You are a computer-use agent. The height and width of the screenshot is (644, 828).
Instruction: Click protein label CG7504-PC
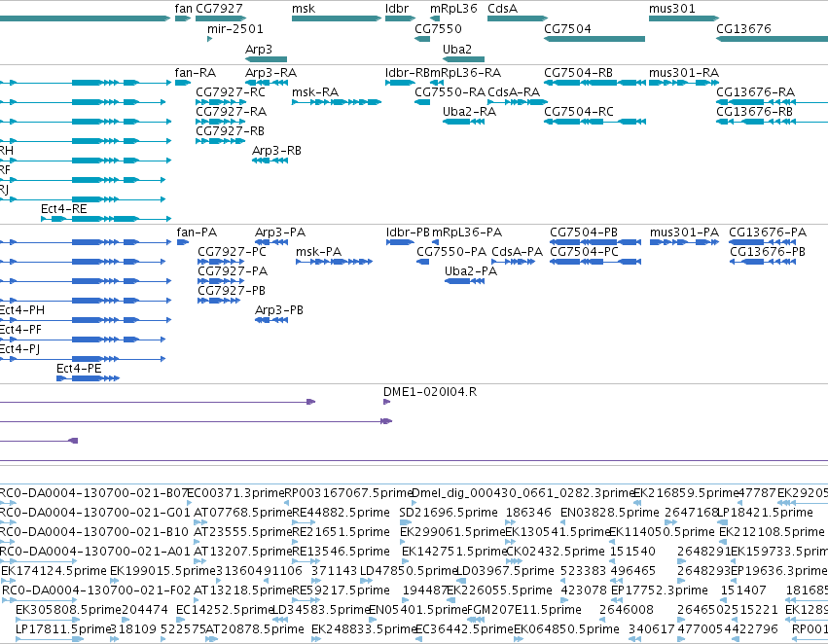coord(584,252)
